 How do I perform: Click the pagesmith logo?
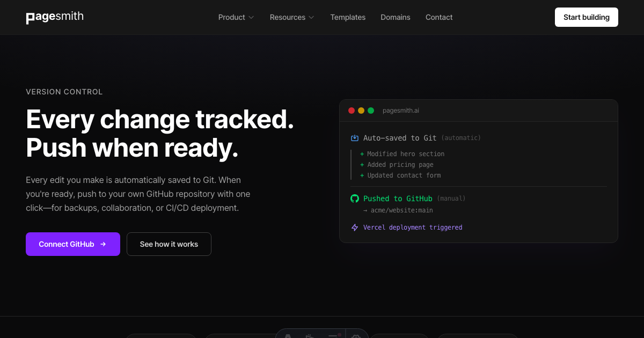pyautogui.click(x=55, y=17)
